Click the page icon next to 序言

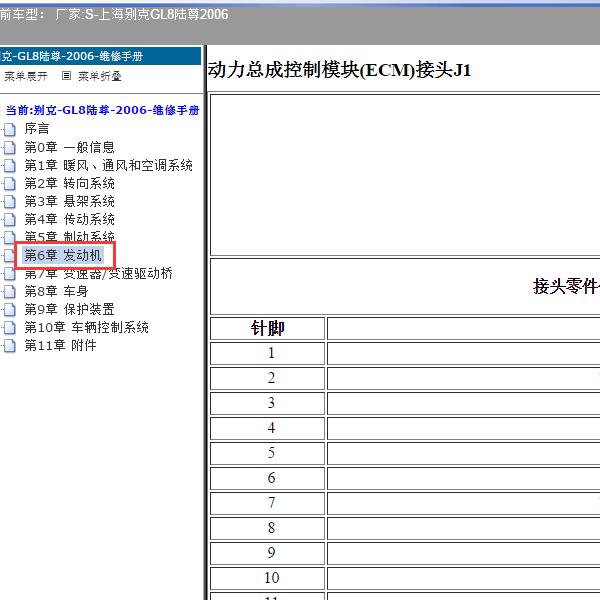pyautogui.click(x=10, y=129)
